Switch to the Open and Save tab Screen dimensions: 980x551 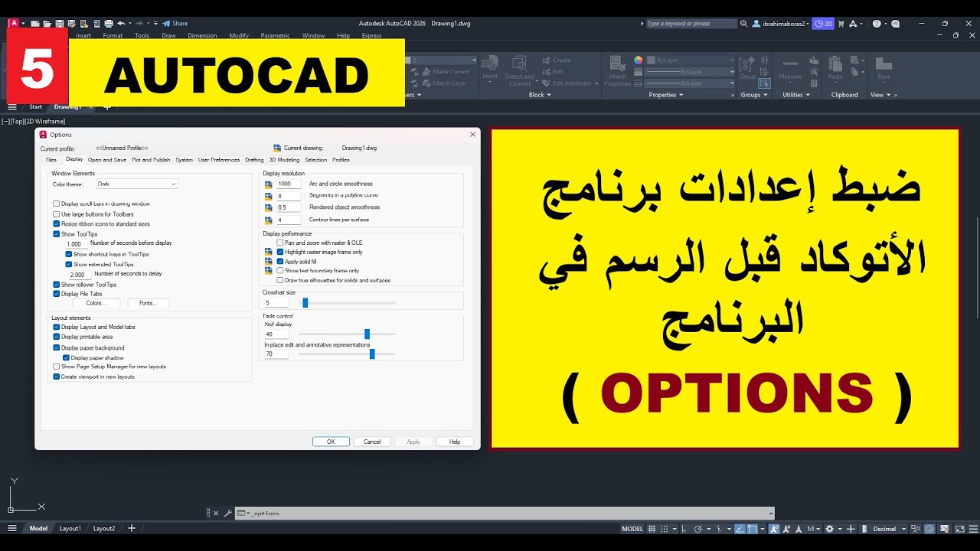coord(107,160)
